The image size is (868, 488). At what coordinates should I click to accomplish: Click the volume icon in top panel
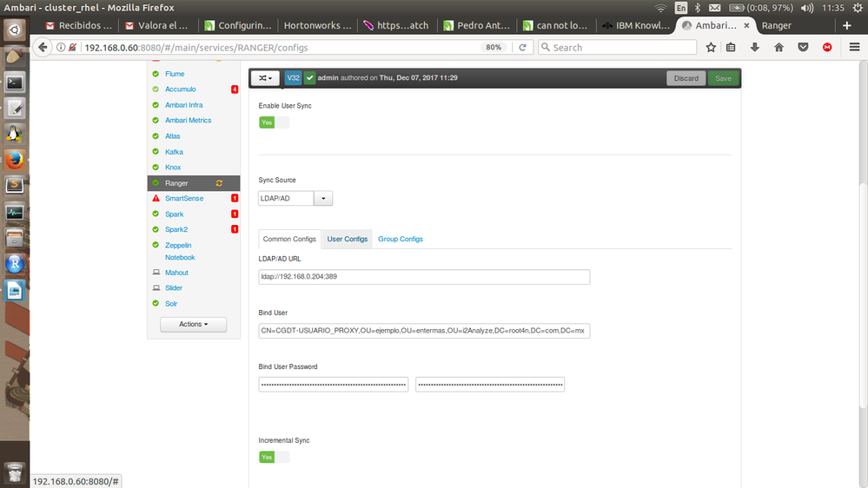pos(807,8)
